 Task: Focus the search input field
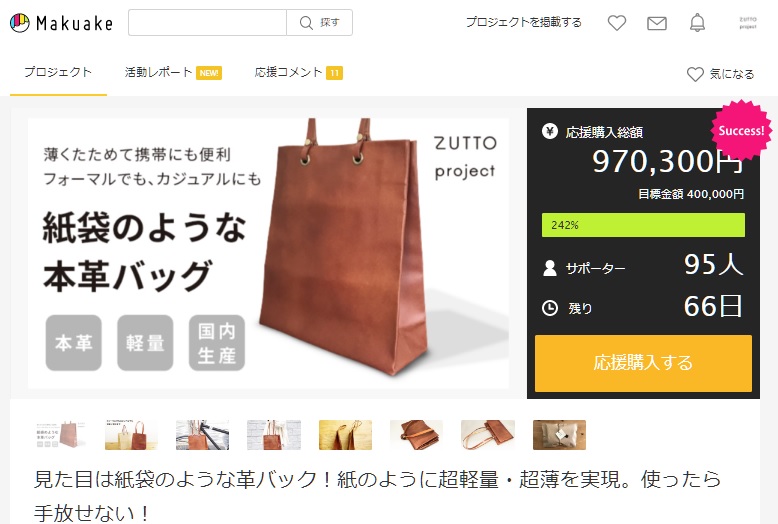(x=207, y=22)
